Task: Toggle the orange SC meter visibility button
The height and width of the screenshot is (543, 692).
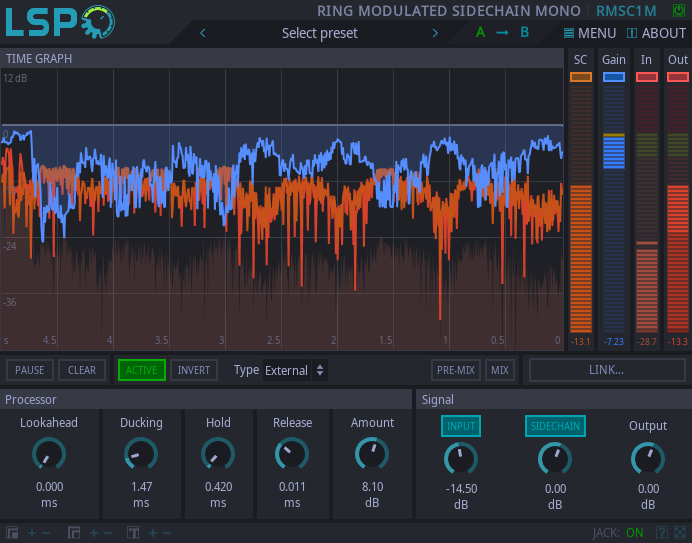Action: pyautogui.click(x=580, y=77)
